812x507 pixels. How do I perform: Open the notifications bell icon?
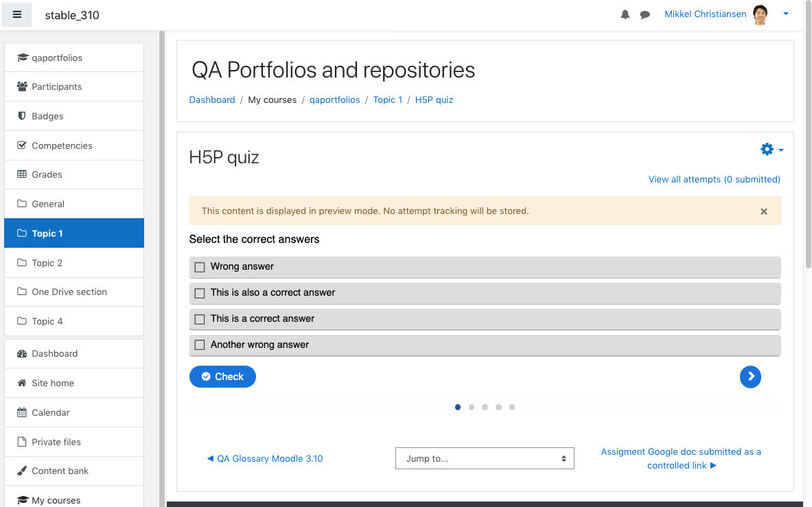(625, 14)
